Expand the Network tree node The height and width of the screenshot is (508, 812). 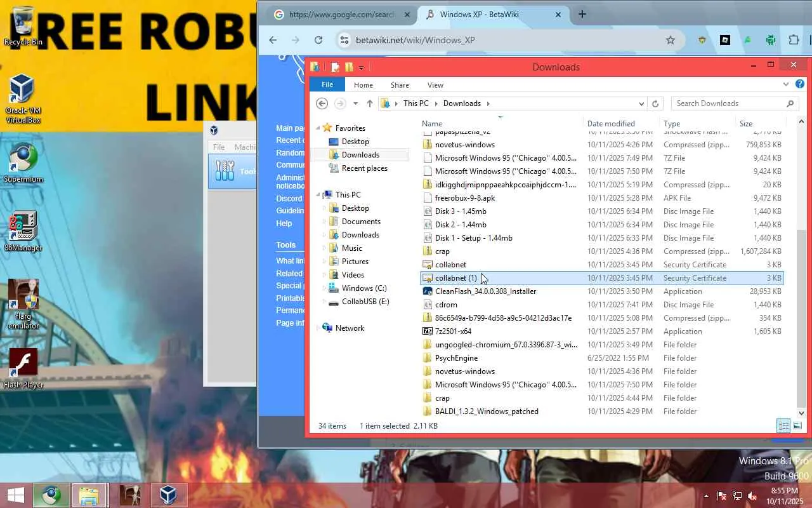(x=318, y=328)
